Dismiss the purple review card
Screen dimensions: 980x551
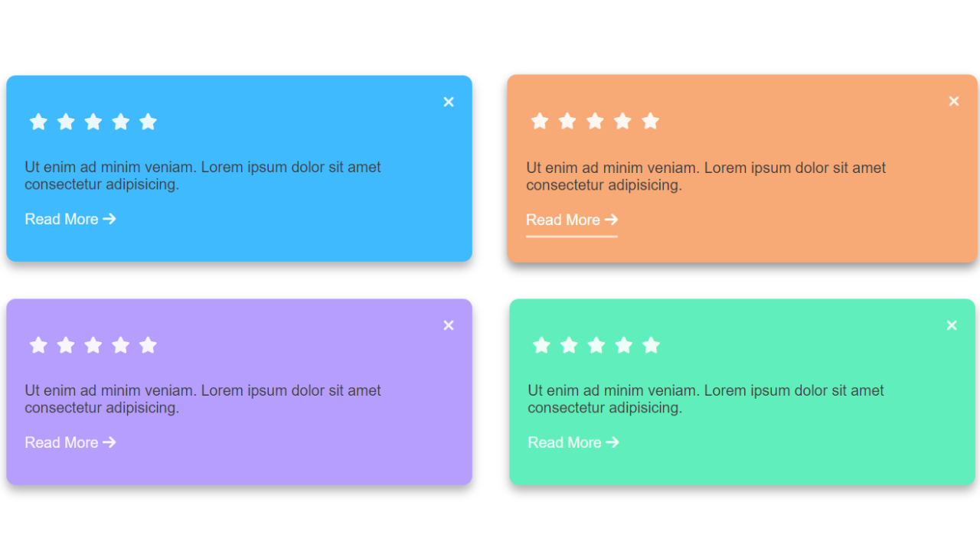click(449, 325)
